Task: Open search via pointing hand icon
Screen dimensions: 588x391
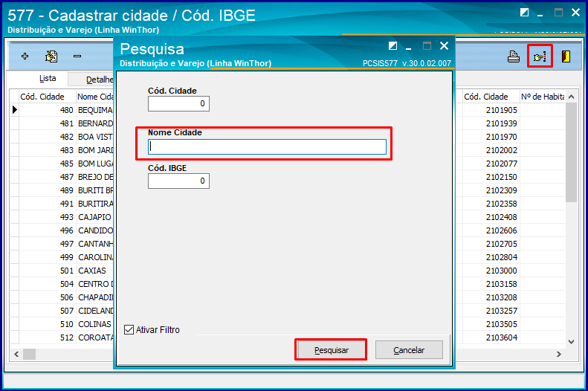Action: 540,56
